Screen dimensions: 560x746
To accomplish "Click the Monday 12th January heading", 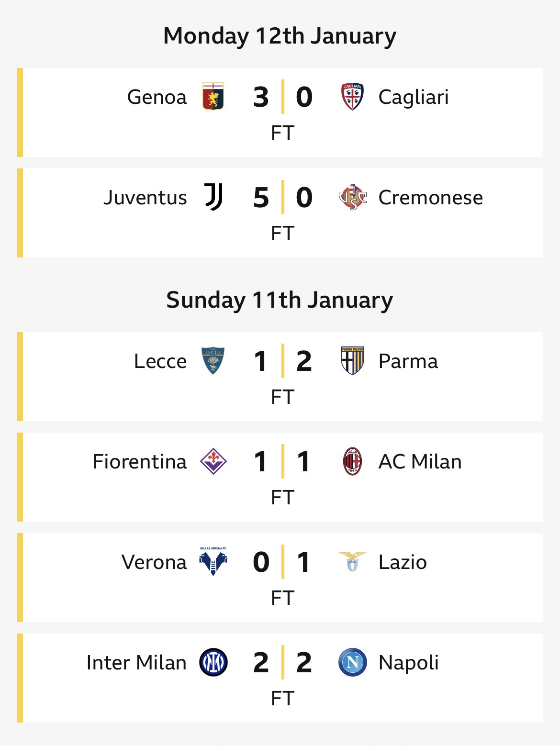I will pos(280,36).
